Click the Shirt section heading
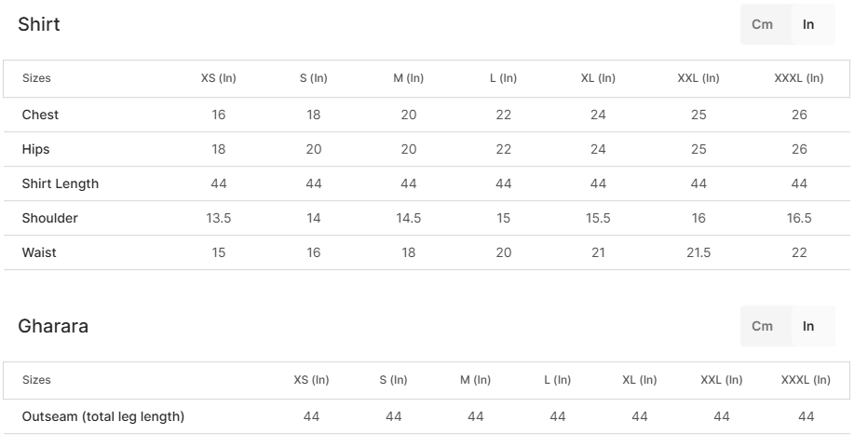 tap(39, 25)
